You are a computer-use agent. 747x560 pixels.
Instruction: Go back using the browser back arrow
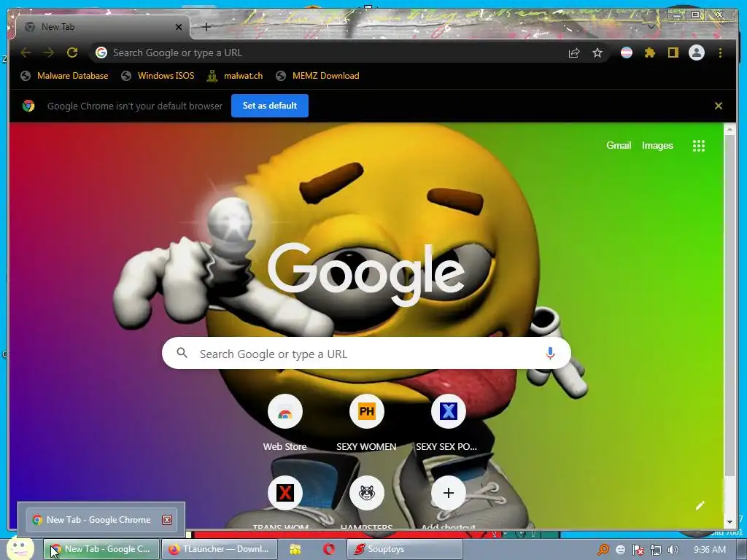click(x=26, y=52)
